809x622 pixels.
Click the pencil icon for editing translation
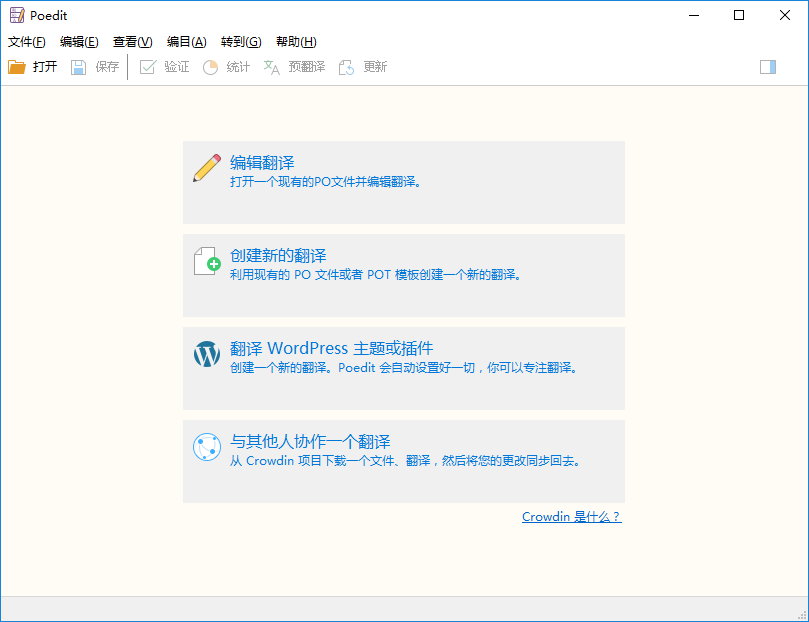click(207, 168)
